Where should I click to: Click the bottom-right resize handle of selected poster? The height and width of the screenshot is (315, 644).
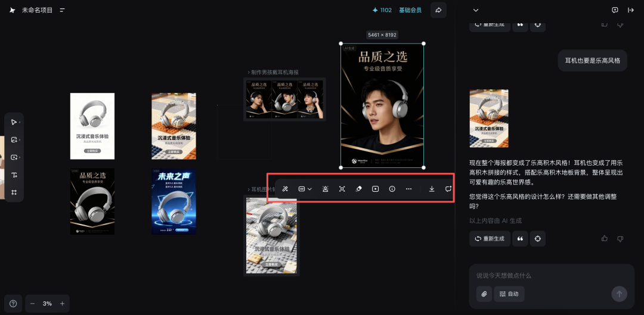(x=424, y=167)
